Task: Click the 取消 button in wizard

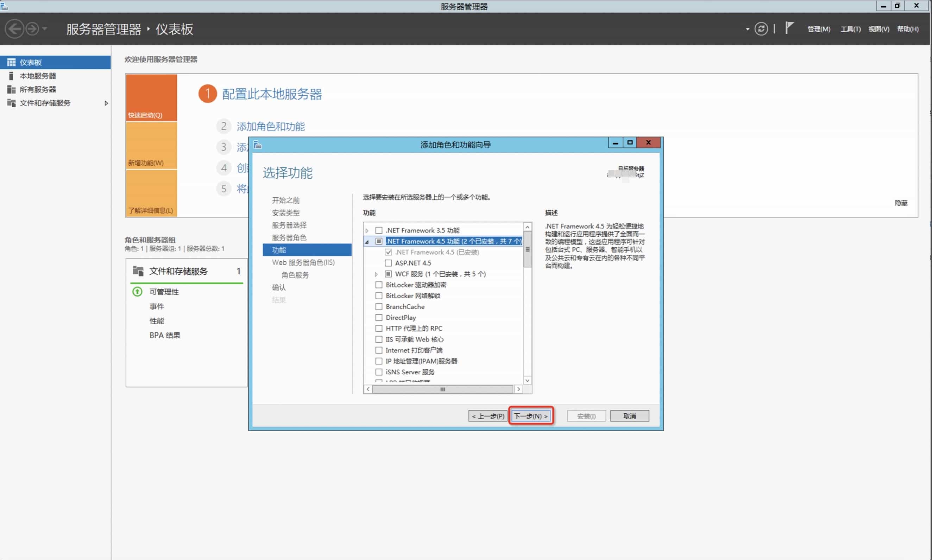Action: point(629,416)
